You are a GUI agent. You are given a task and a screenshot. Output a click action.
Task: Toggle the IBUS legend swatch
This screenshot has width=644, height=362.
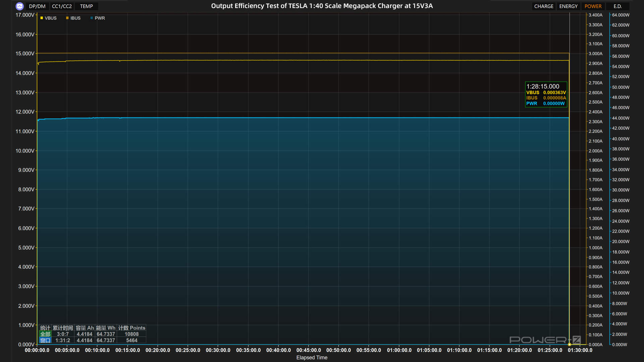point(67,18)
